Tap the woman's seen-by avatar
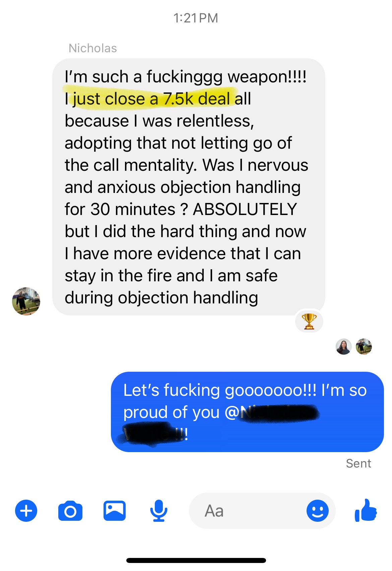This screenshot has height=571, width=392. tap(344, 347)
